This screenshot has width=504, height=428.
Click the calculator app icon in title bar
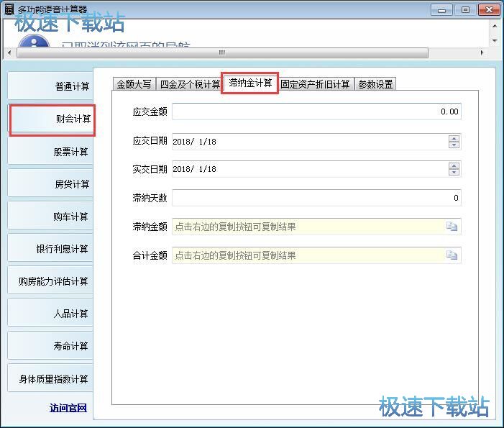9,9
